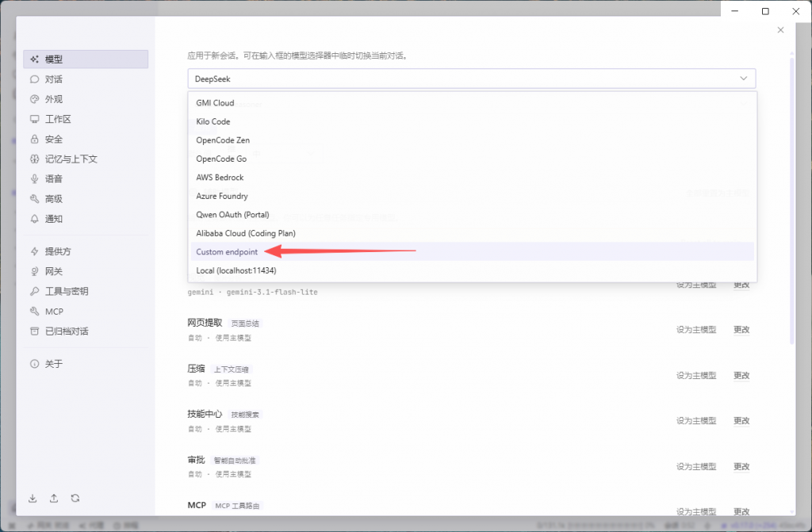Click 更改 in the 技能中心 row
The height and width of the screenshot is (532, 812).
(741, 421)
